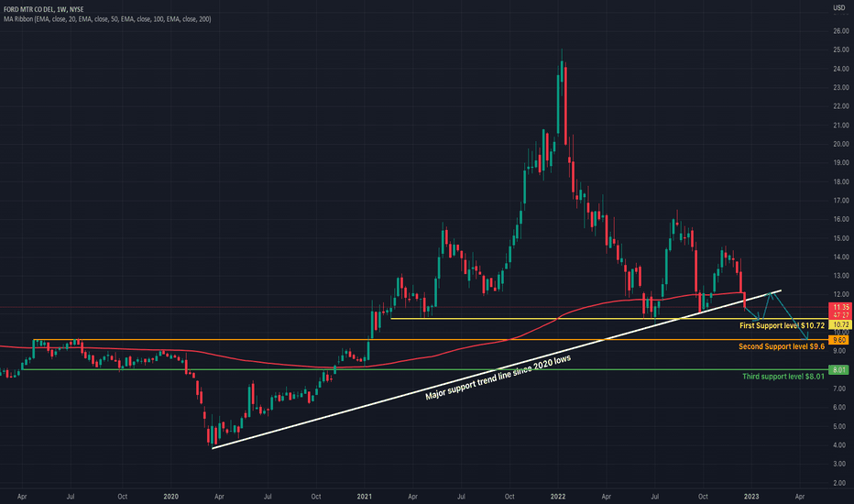Click the 4.00 price axis label

(841, 445)
